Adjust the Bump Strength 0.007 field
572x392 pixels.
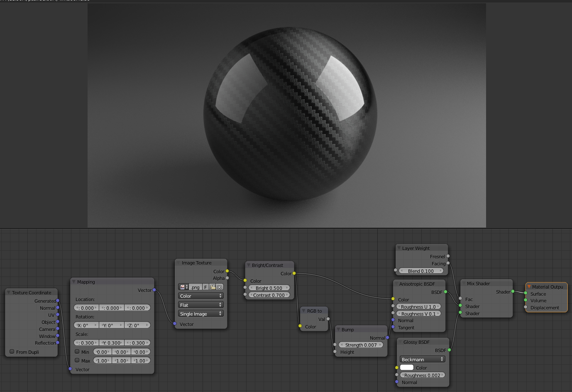tap(361, 345)
